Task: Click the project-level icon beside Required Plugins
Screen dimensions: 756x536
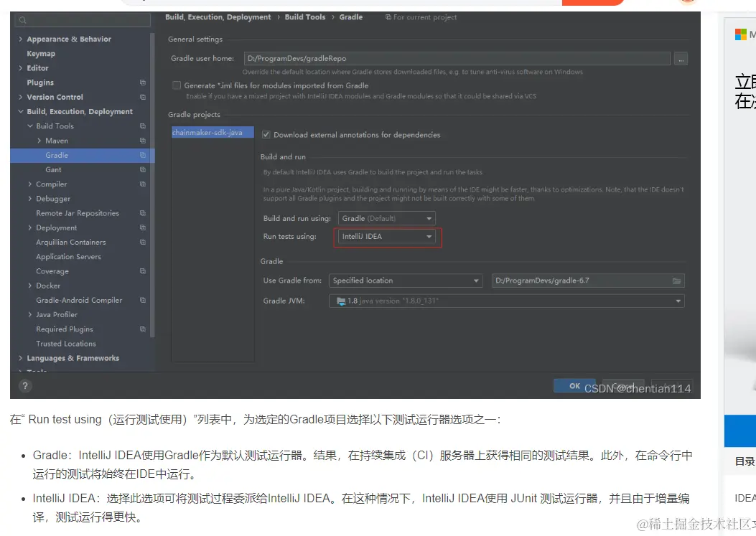Action: tap(143, 329)
